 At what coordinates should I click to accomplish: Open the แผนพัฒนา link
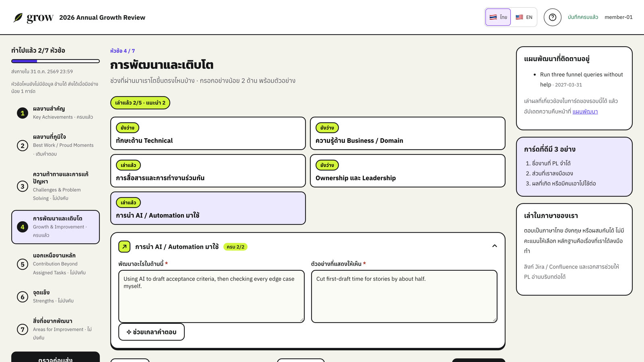[x=585, y=111]
